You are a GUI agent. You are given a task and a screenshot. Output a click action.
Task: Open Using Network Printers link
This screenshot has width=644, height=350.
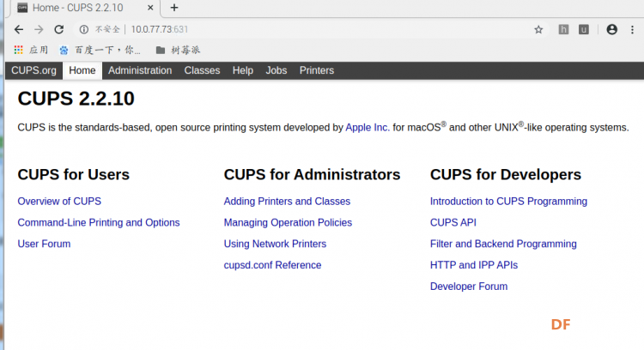(x=275, y=244)
